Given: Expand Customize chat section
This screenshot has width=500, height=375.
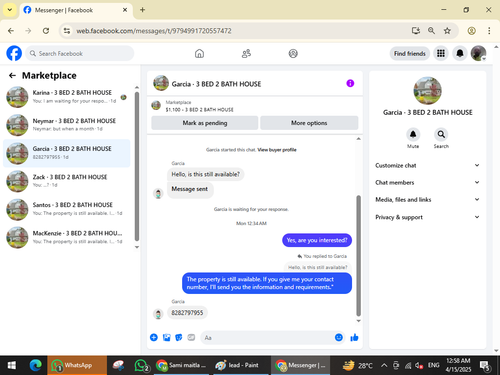Looking at the screenshot, I should (x=427, y=165).
